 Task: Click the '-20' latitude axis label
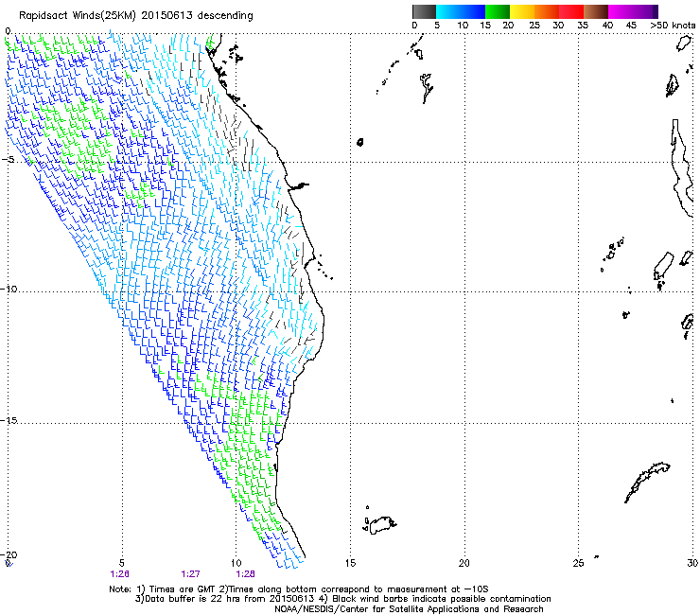coord(9,554)
